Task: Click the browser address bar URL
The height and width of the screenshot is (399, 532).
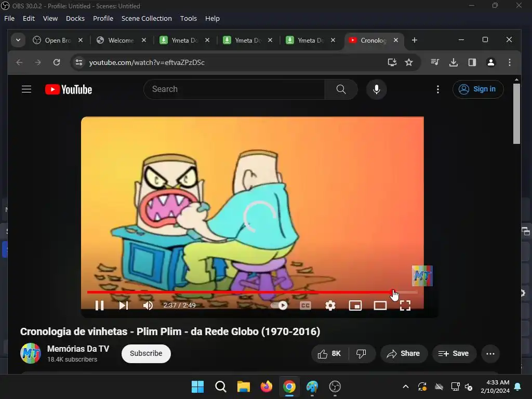Action: coord(147,62)
